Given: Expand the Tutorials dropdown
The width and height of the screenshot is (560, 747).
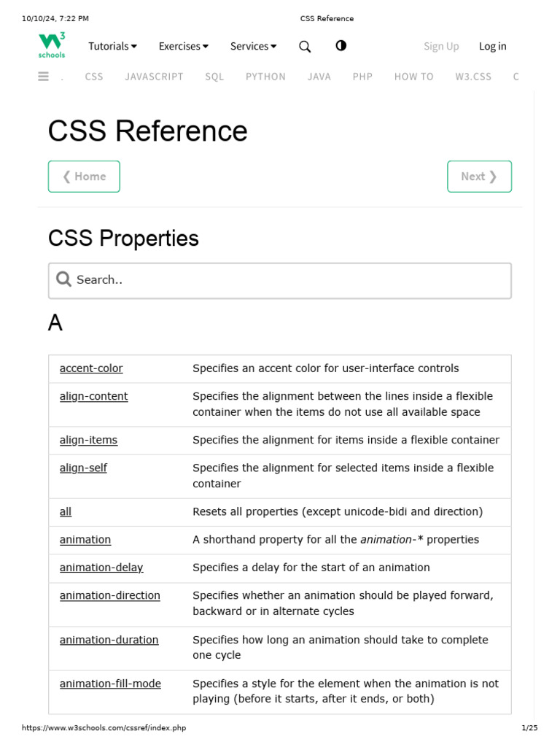Looking at the screenshot, I should (x=112, y=46).
